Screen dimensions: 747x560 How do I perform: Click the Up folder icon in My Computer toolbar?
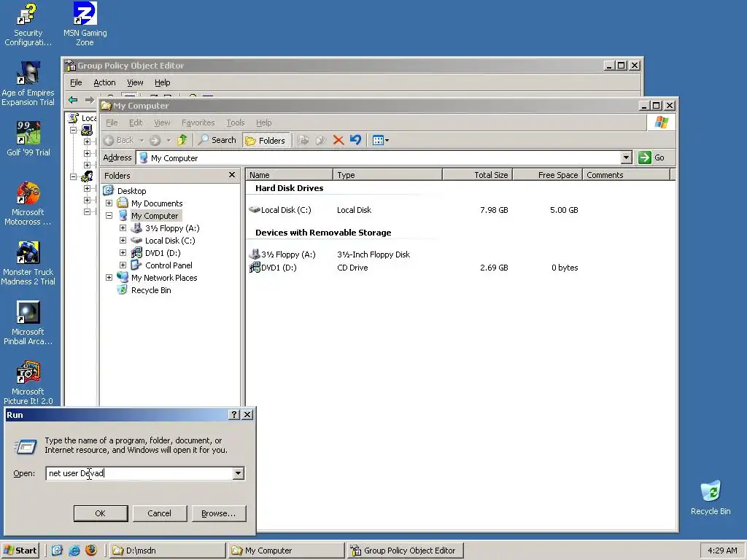tap(182, 140)
